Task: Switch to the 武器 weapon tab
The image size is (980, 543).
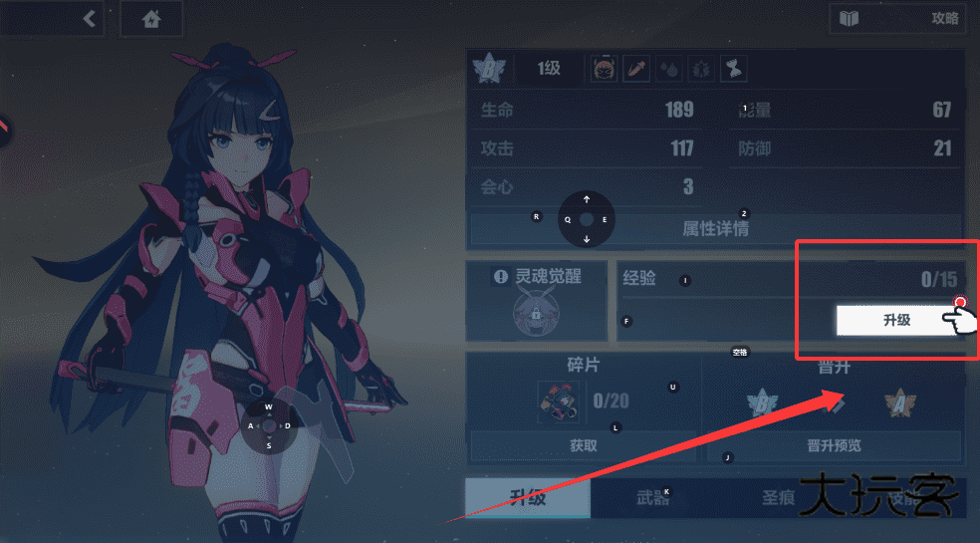Action: tap(653, 498)
